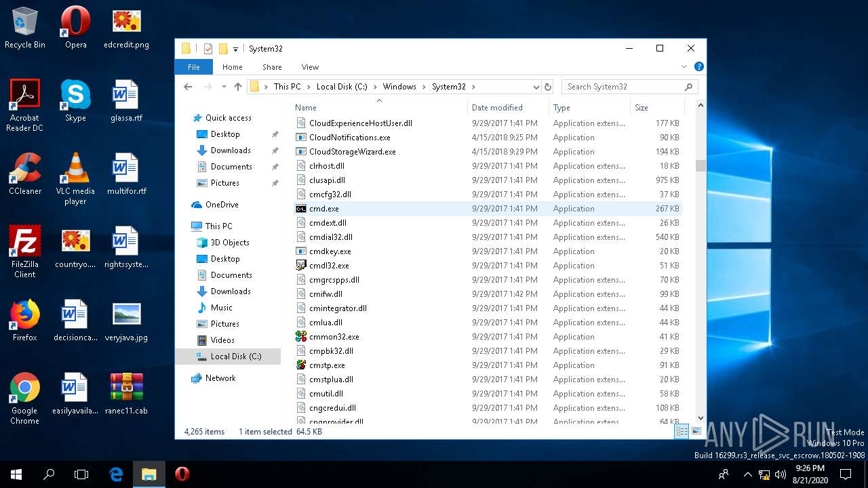Viewport: 868px width, 488px height.
Task: Select 3D Objects under This PC
Action: pyautogui.click(x=230, y=243)
